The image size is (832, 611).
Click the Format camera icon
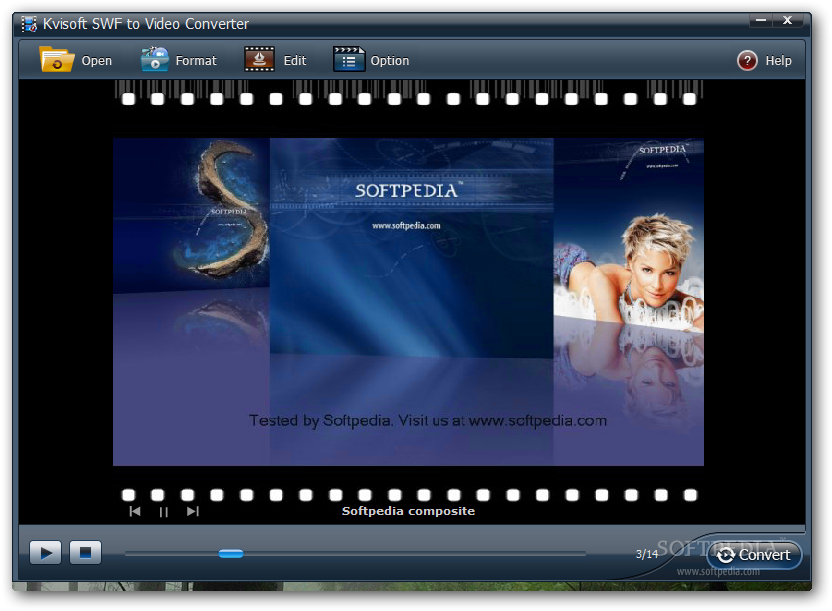tap(154, 59)
